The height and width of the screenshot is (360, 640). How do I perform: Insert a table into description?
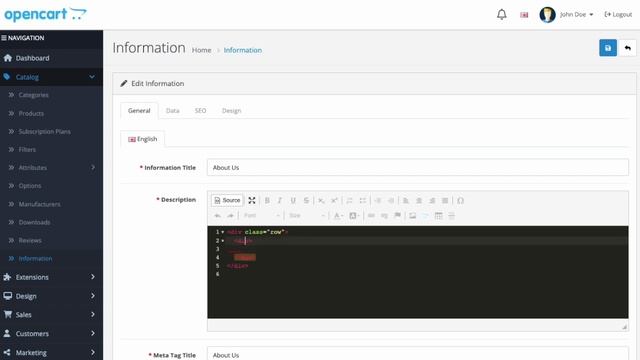[439, 216]
